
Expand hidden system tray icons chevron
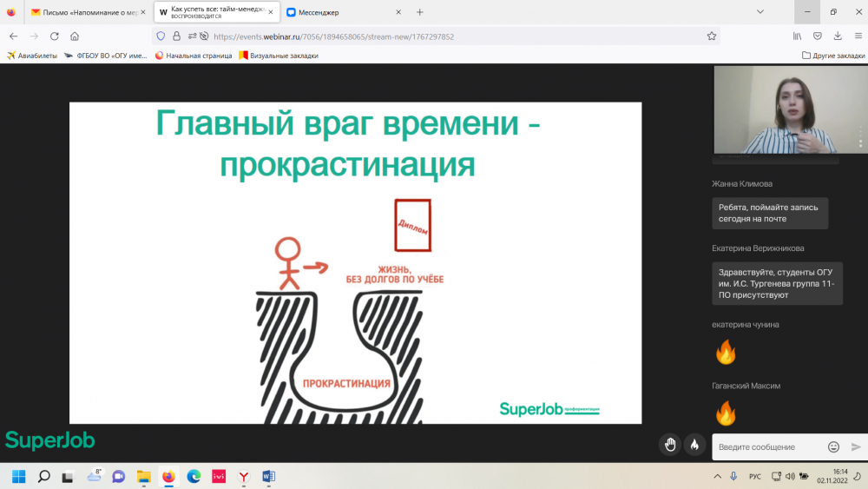[x=717, y=476]
